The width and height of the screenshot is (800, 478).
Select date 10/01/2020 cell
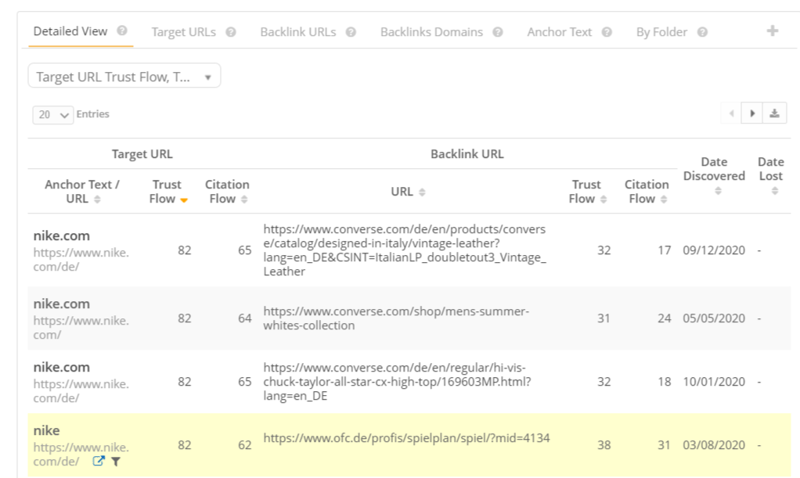click(x=714, y=382)
